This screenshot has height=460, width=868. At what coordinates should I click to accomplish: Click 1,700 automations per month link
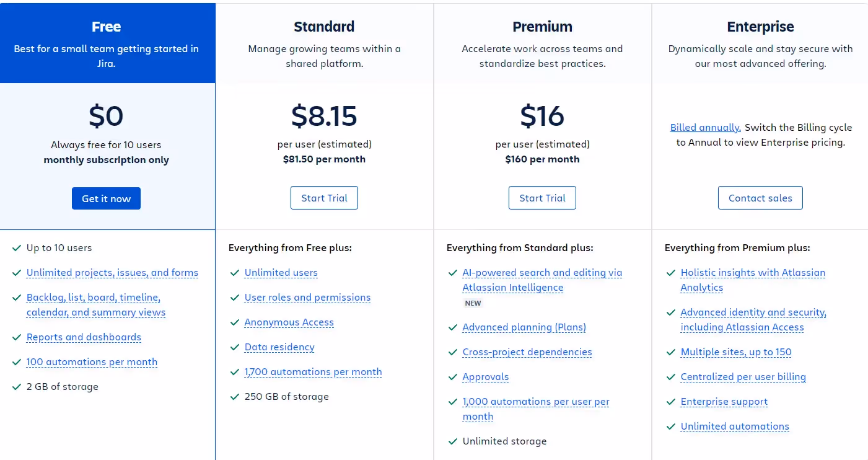(x=313, y=371)
